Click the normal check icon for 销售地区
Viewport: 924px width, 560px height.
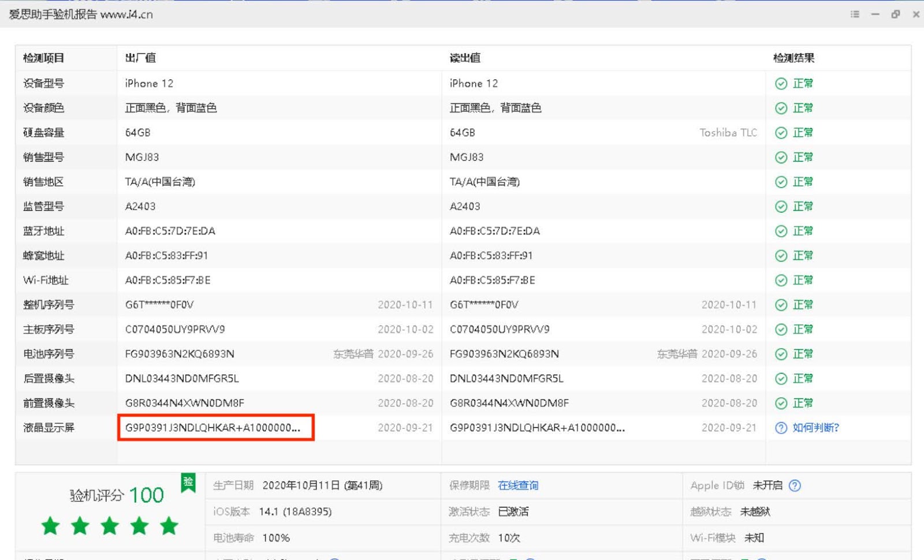pos(781,182)
